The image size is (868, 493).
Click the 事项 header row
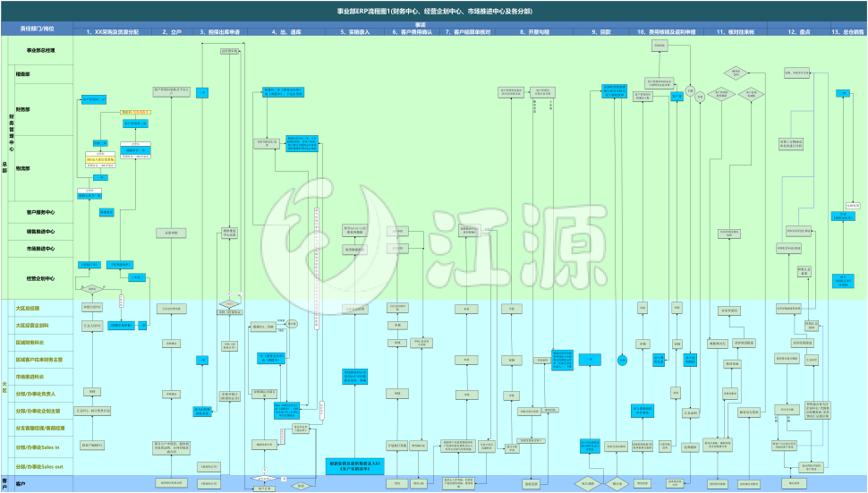pos(421,25)
